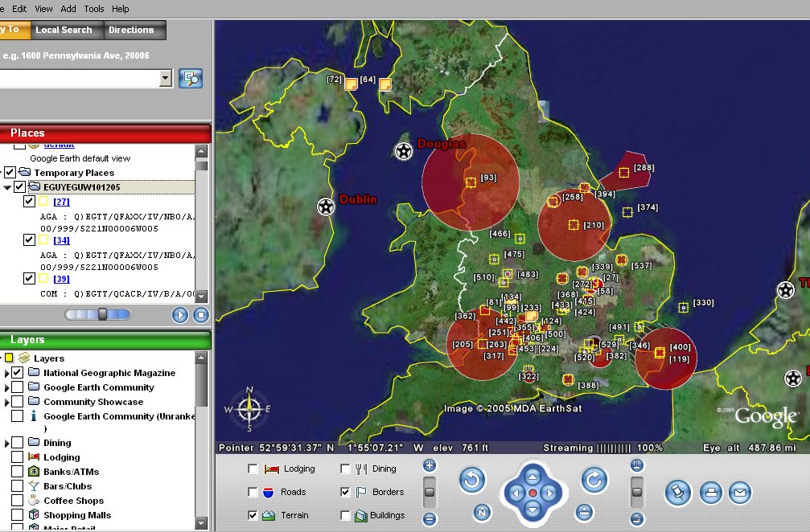Open the Tools menu
The image size is (810, 532).
[x=94, y=9]
